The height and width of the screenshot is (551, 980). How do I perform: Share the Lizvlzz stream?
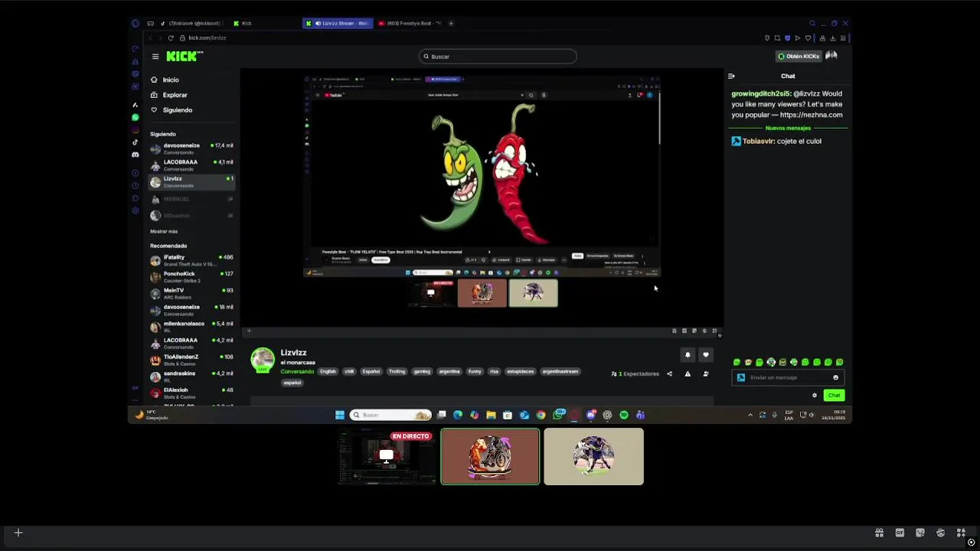pos(669,373)
